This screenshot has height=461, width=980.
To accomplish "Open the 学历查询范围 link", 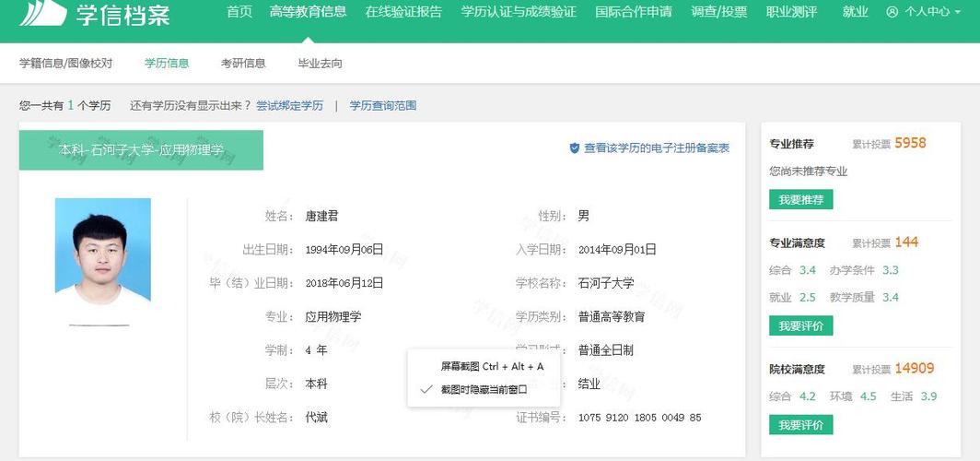I will (383, 106).
